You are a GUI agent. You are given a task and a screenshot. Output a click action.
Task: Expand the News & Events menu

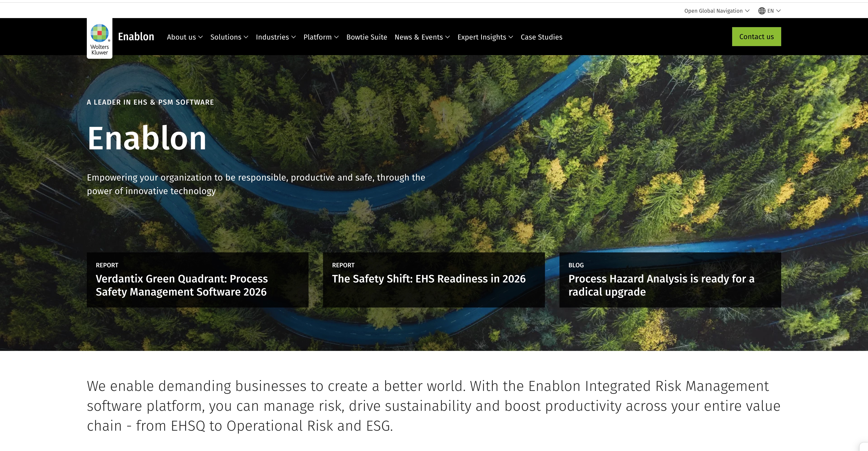pos(422,37)
